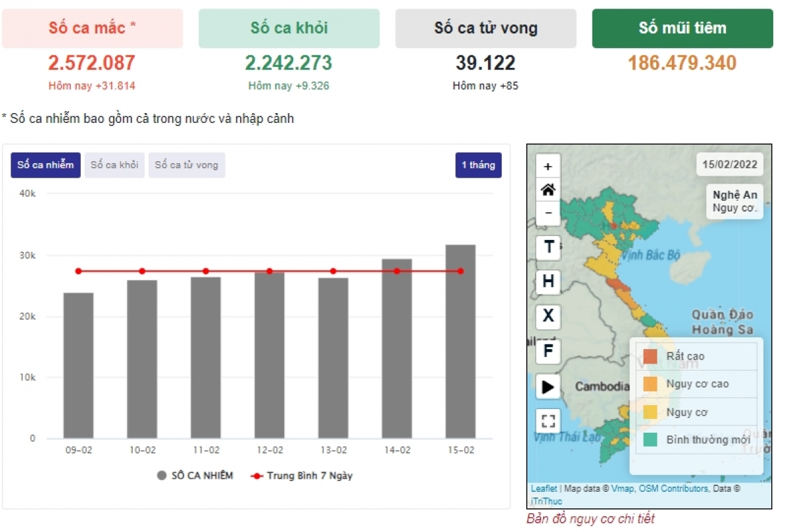This screenshot has height=532, width=789.
Task: Open the map in fullscreen mode
Action: point(548,421)
